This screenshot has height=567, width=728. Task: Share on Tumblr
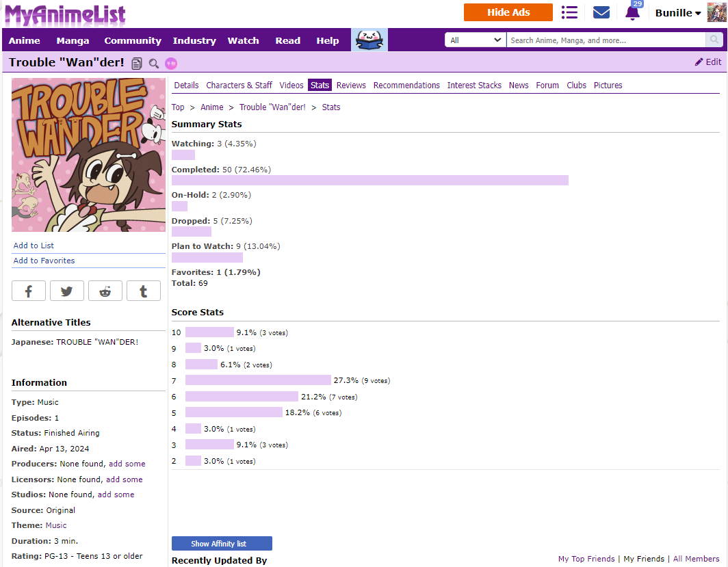point(144,291)
